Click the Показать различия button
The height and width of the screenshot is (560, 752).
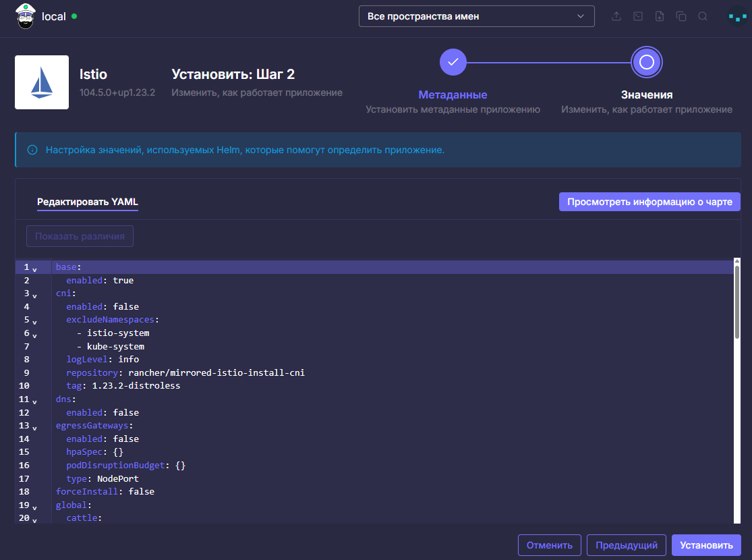[80, 236]
